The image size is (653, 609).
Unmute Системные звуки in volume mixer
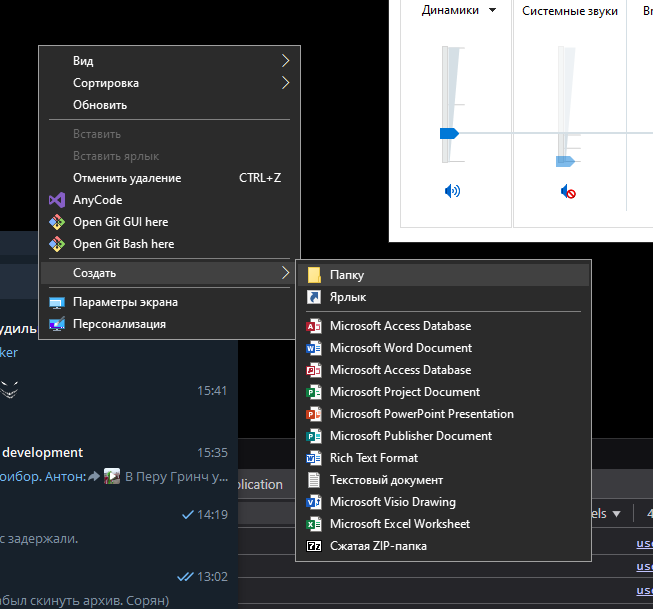coord(568,192)
